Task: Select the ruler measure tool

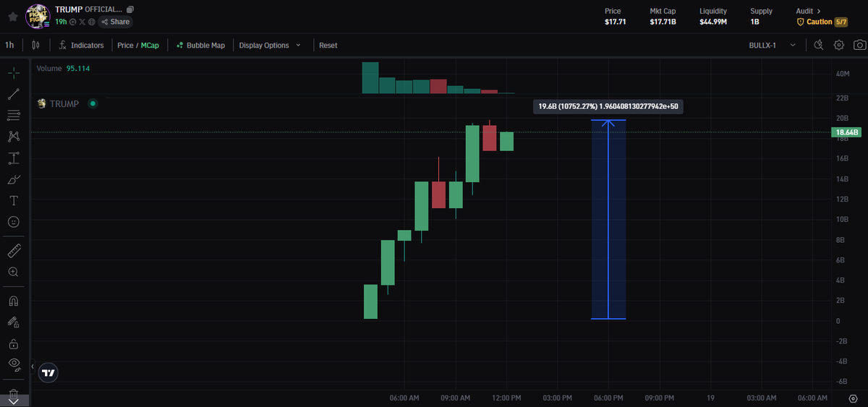Action: pyautogui.click(x=14, y=251)
